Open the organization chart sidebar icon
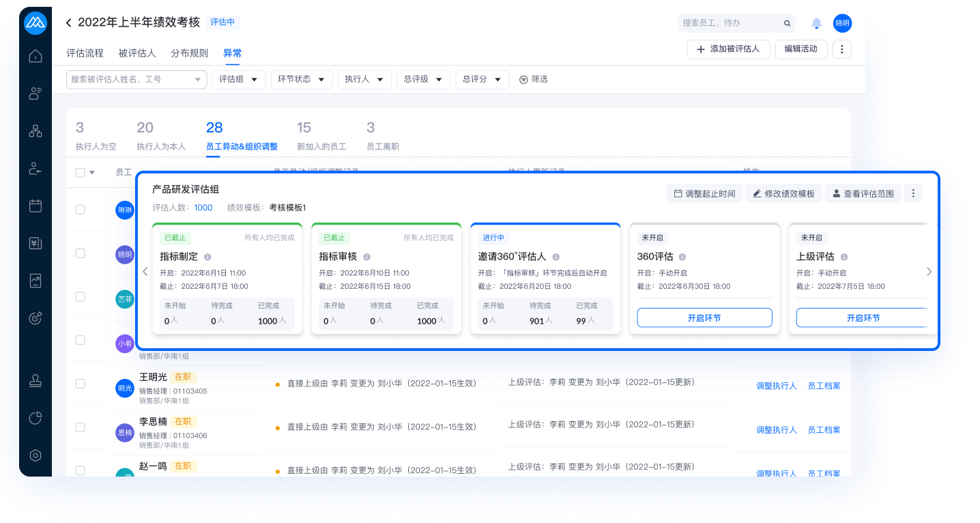The height and width of the screenshot is (523, 980). click(x=35, y=130)
